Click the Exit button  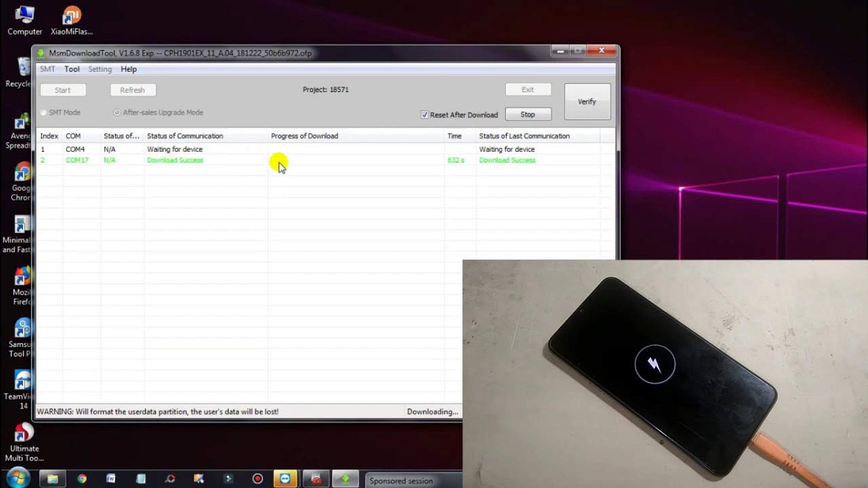(x=528, y=89)
